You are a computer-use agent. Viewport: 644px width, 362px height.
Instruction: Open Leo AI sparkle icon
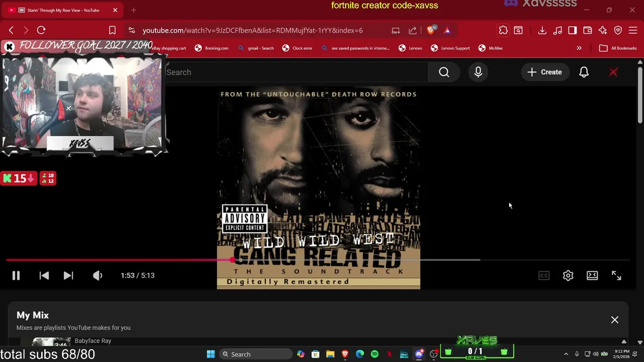tap(603, 30)
